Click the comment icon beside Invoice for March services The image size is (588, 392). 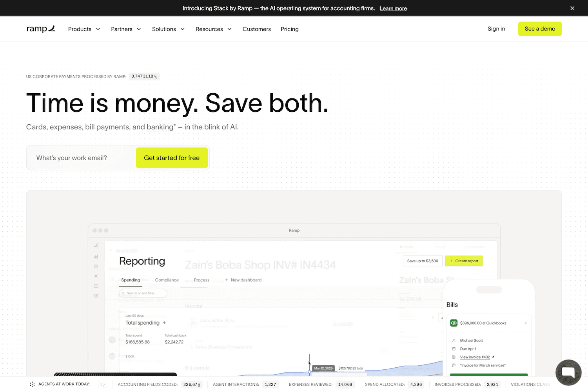click(x=454, y=365)
